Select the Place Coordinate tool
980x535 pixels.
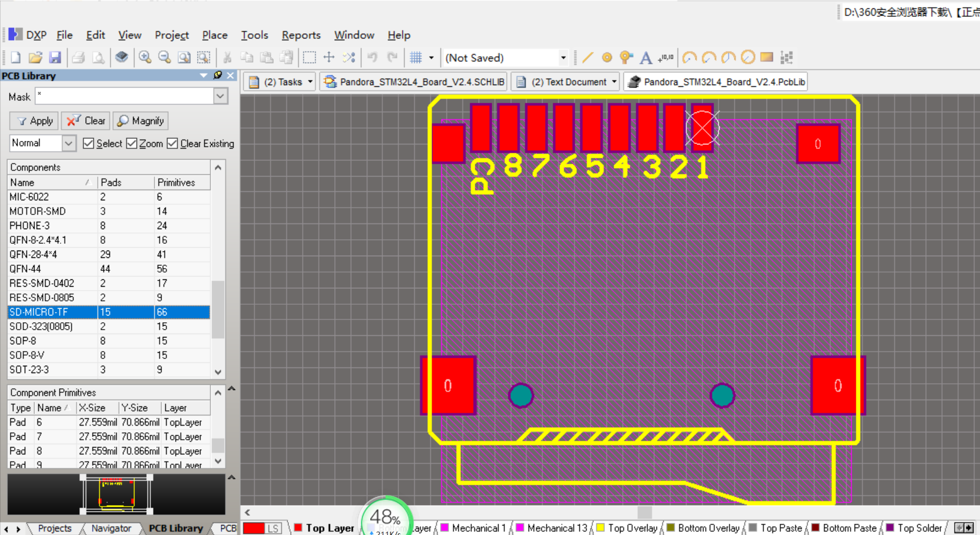(666, 58)
